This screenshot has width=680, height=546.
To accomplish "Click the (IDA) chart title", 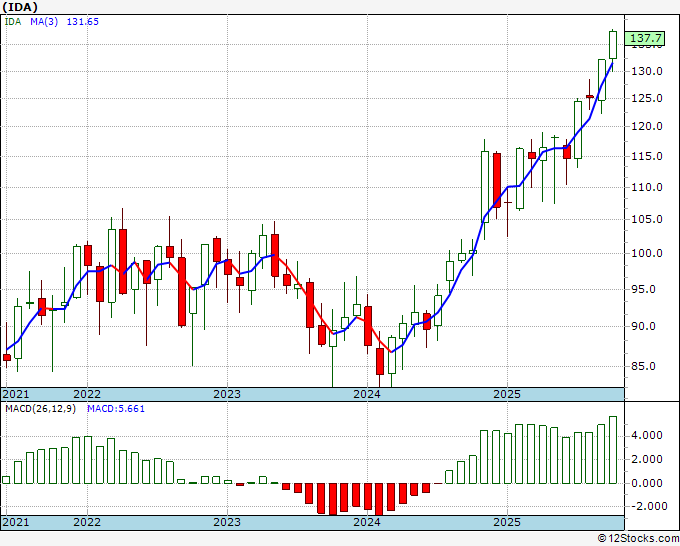I will 20,7.
